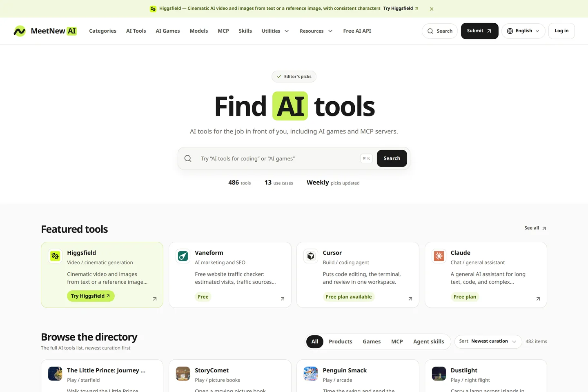Expand the Resources dropdown menu

pos(316,31)
